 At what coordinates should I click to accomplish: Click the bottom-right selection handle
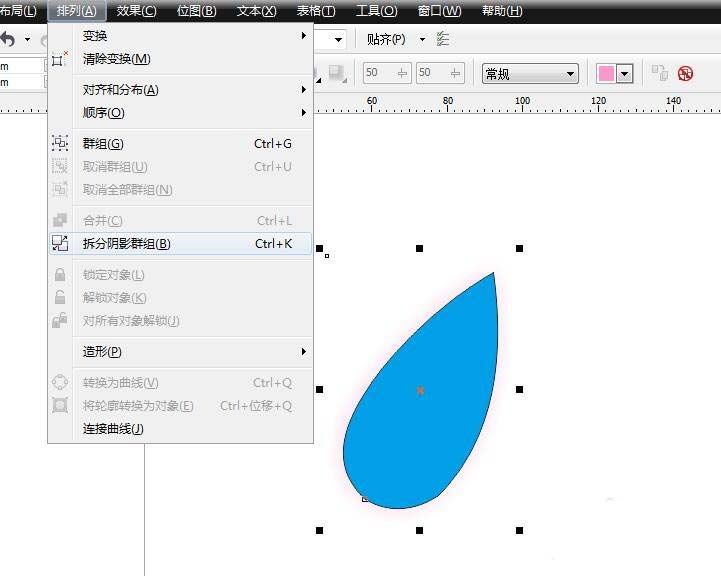pos(520,530)
